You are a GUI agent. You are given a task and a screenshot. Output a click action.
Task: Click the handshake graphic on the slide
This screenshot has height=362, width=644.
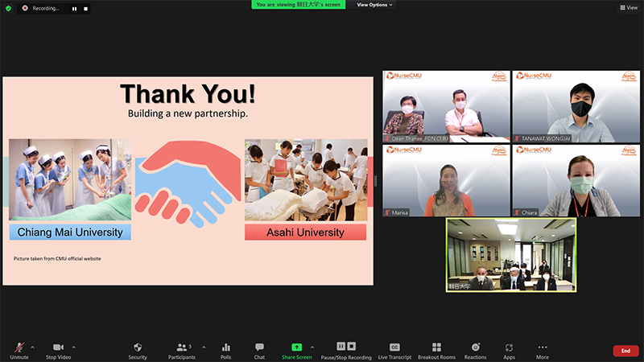(x=188, y=184)
